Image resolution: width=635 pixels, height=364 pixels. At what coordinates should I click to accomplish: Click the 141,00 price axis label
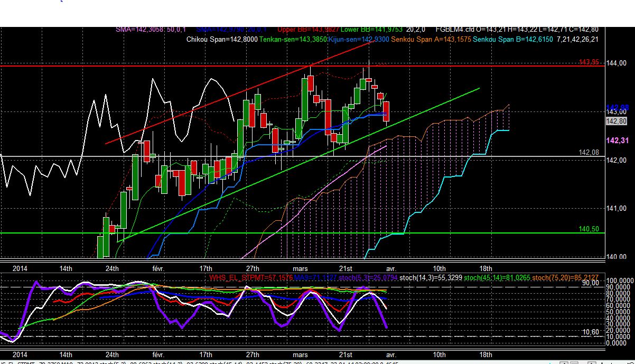pyautogui.click(x=616, y=209)
